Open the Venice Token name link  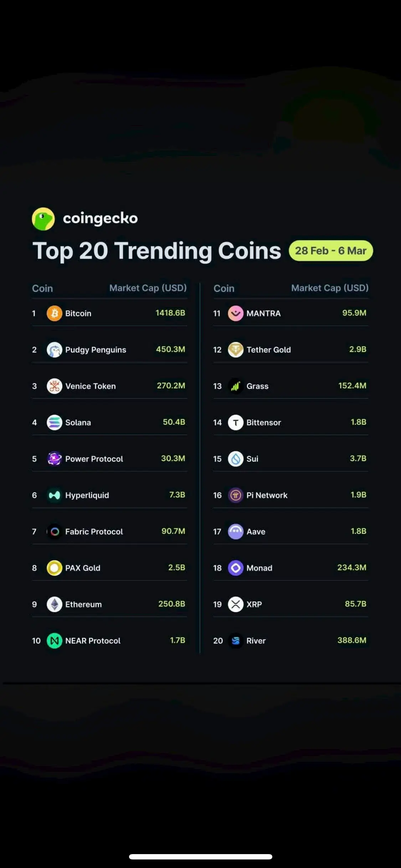tap(91, 386)
